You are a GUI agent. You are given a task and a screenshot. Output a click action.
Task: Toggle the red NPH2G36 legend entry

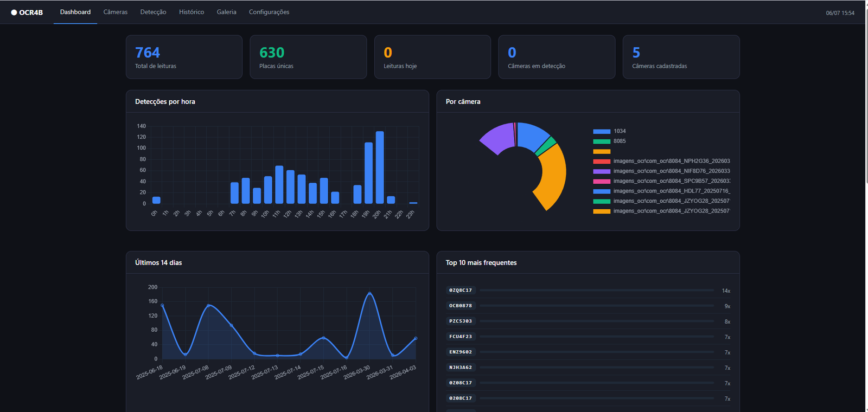(x=661, y=161)
